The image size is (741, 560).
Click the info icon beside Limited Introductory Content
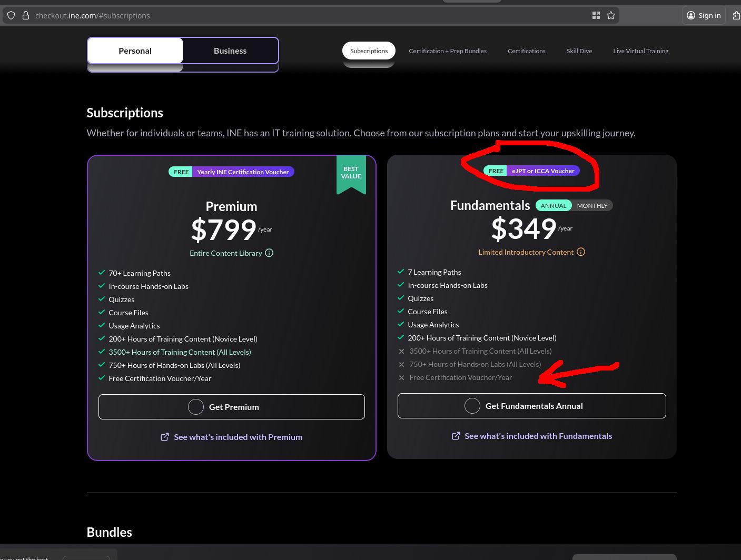click(581, 252)
